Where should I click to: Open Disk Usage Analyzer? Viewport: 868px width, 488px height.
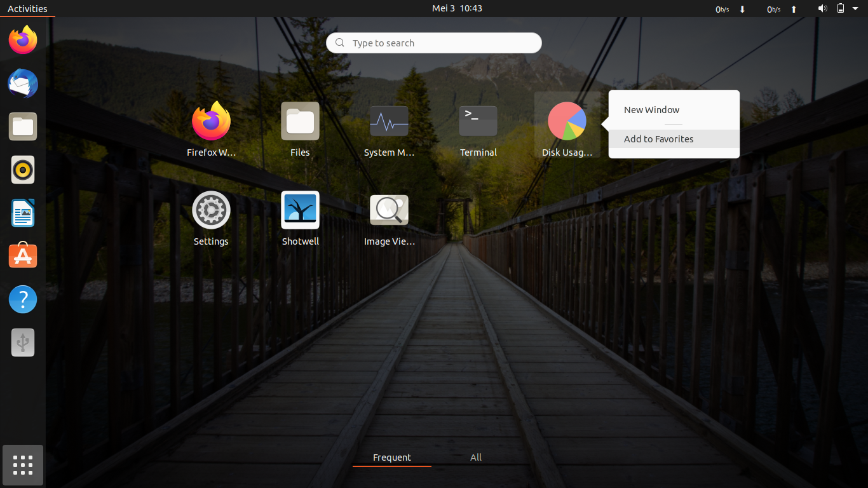pos(567,121)
